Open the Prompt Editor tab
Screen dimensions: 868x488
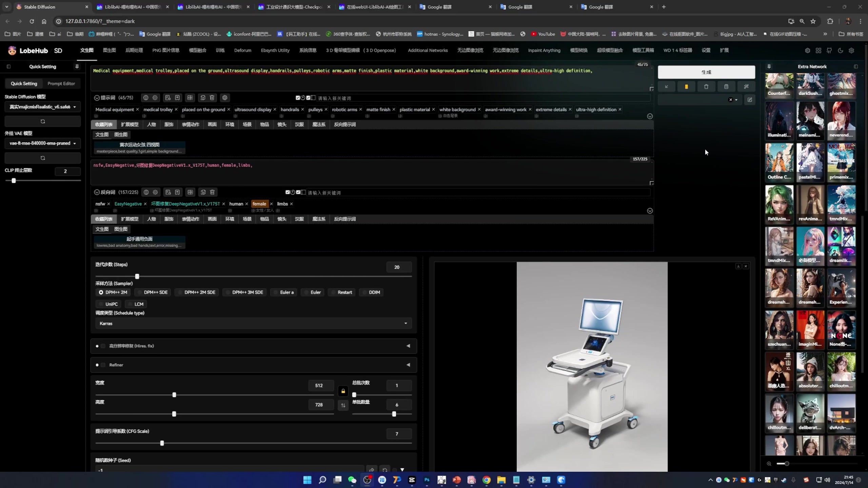click(x=61, y=83)
